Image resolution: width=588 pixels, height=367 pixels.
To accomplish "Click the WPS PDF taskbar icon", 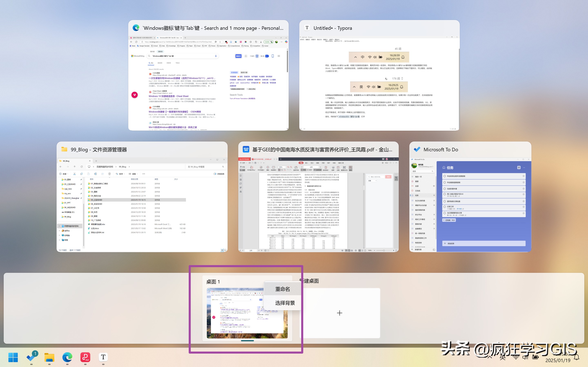I will tap(85, 357).
